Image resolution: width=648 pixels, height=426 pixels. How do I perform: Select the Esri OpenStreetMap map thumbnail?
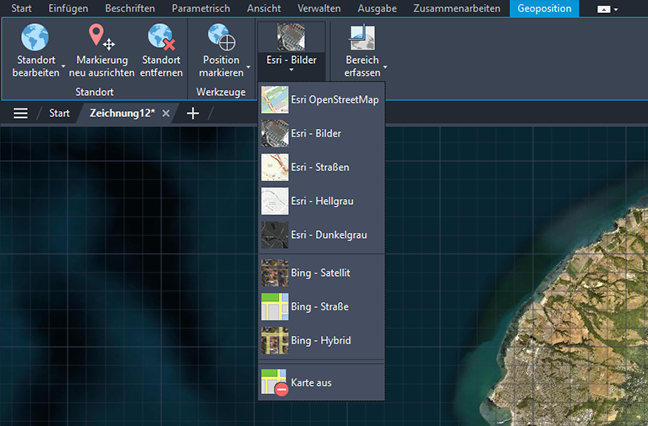point(275,100)
